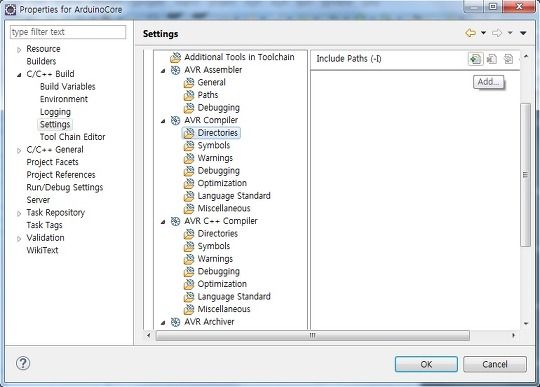Click the AVR Compiler tool icon
This screenshot has width=540, height=387.
(x=175, y=121)
